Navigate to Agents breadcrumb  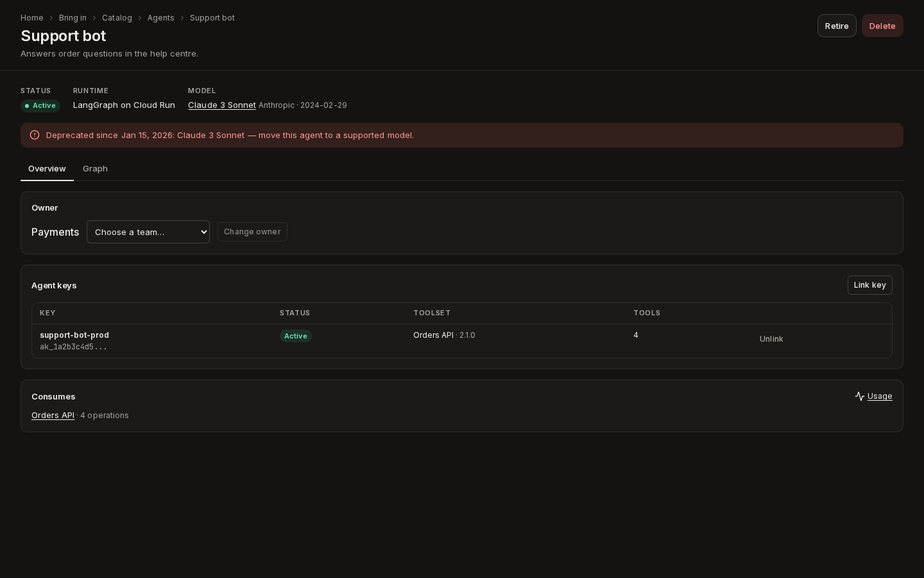click(x=161, y=18)
